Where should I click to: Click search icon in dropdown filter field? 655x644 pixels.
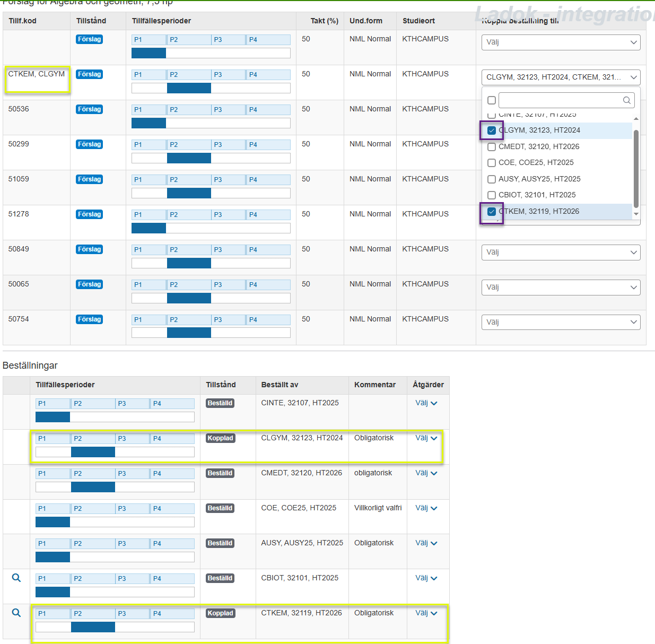626,100
